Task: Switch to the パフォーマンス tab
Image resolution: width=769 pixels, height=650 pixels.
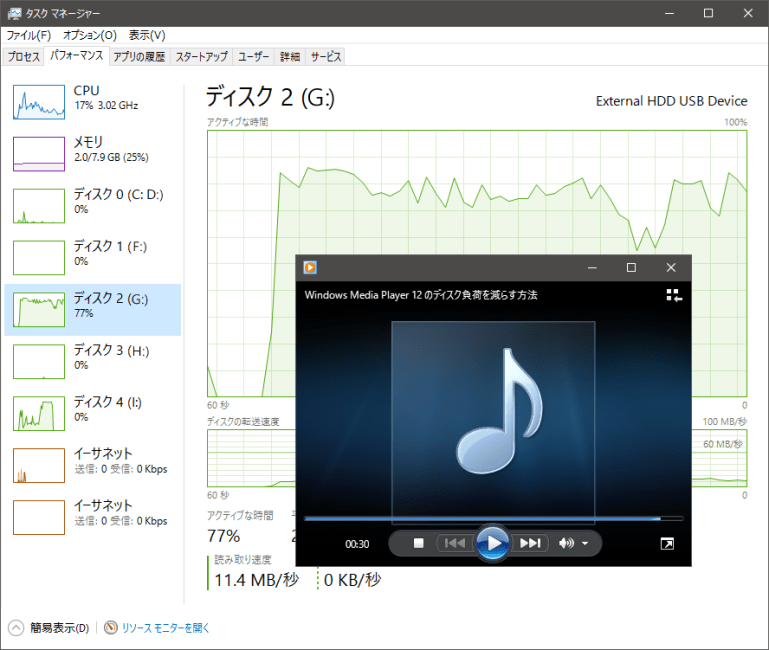Action: (x=77, y=55)
